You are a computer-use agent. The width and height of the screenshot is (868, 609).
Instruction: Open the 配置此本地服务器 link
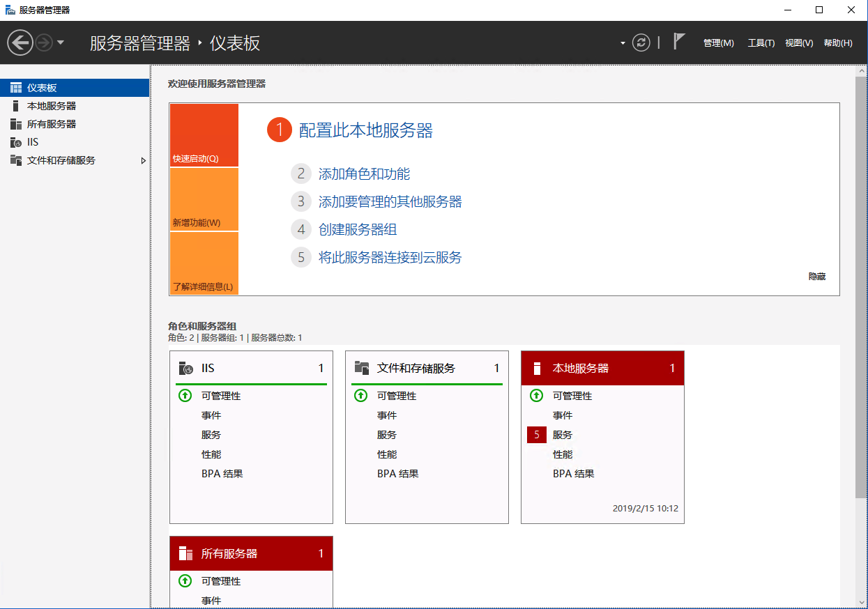pyautogui.click(x=366, y=130)
